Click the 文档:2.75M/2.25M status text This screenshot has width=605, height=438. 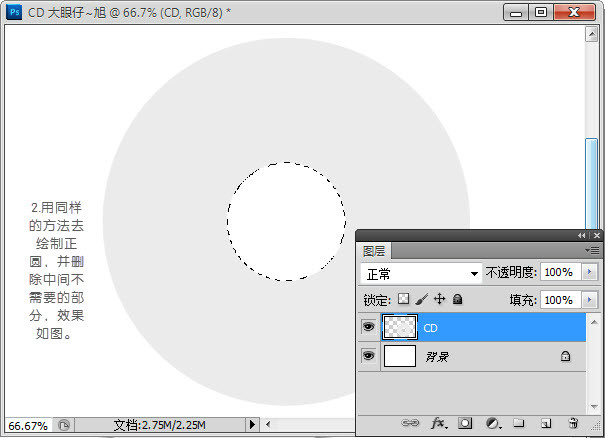(x=159, y=425)
